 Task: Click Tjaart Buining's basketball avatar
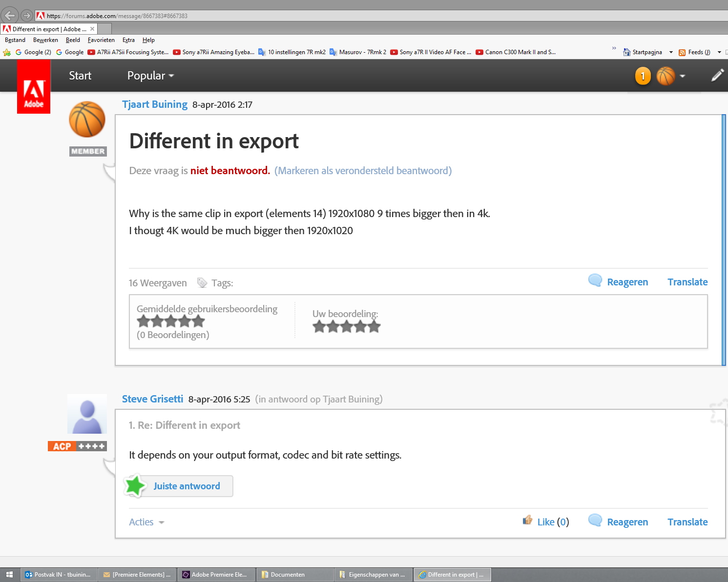(x=87, y=120)
